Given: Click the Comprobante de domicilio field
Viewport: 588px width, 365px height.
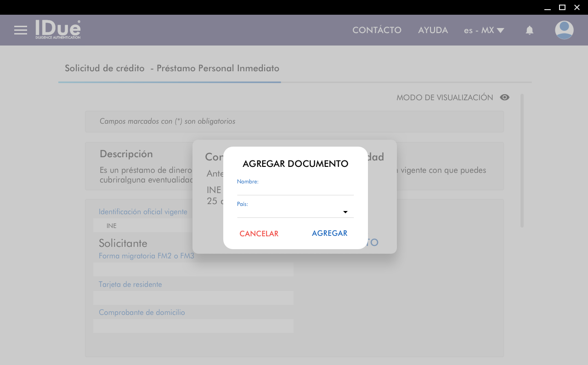Looking at the screenshot, I should 193,326.
